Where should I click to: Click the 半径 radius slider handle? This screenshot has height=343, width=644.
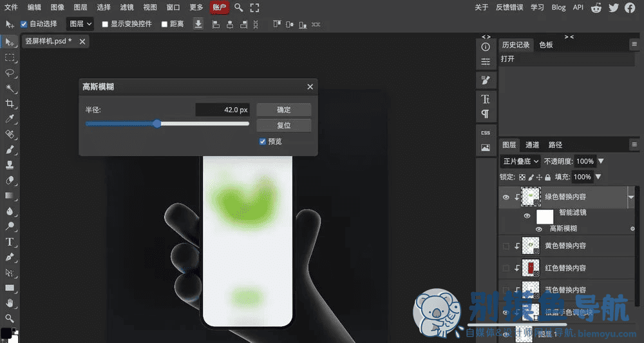[x=157, y=124]
